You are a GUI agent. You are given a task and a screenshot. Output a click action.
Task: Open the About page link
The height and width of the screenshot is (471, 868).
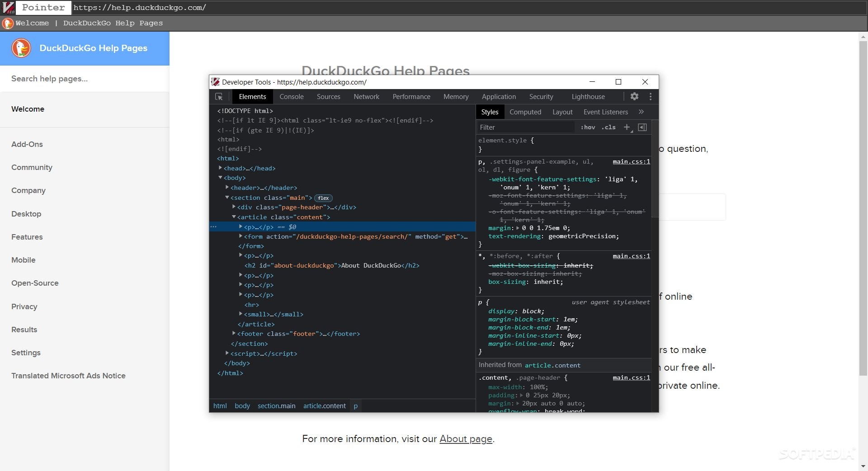[x=466, y=439]
